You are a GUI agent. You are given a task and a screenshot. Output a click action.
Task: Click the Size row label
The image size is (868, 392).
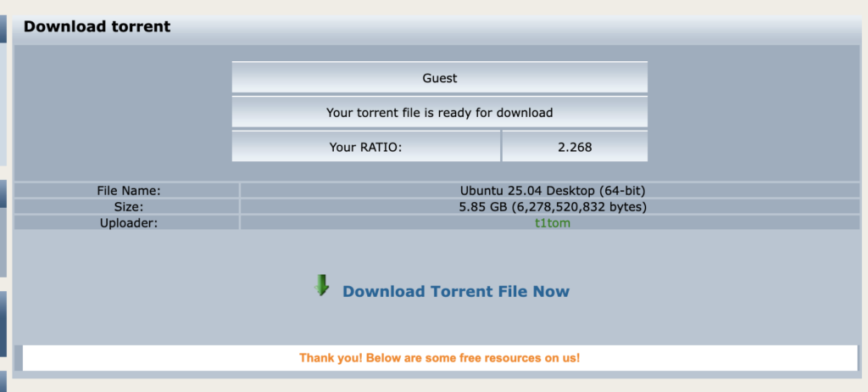click(128, 206)
